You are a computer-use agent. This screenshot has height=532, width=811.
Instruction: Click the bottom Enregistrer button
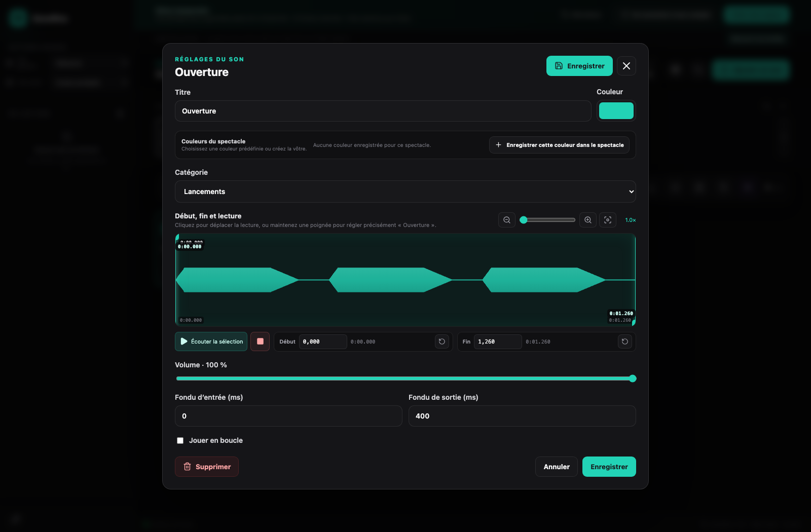(609, 467)
